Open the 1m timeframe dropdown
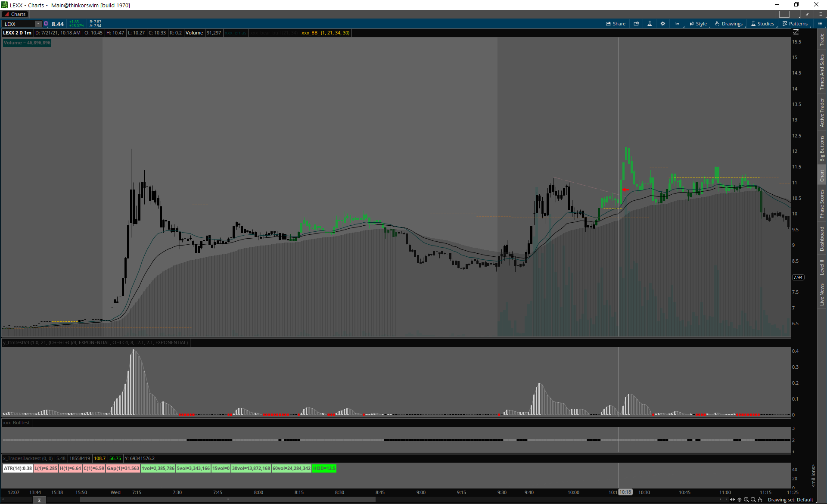The width and height of the screenshot is (827, 504). click(x=678, y=24)
